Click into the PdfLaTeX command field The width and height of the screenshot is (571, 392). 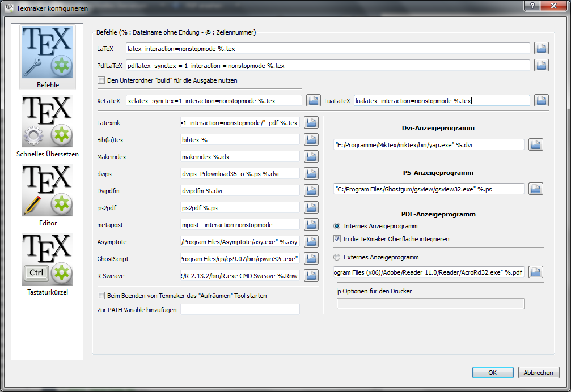coord(328,66)
